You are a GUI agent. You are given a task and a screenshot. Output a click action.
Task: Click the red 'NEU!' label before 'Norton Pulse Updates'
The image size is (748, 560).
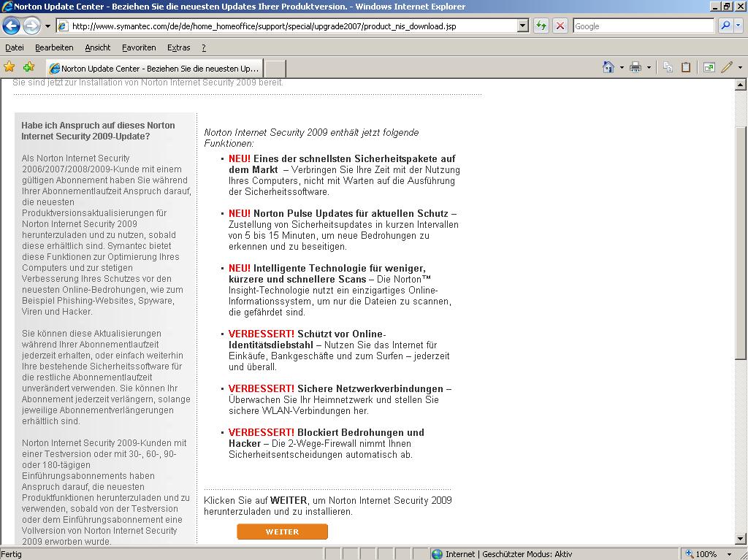click(240, 213)
